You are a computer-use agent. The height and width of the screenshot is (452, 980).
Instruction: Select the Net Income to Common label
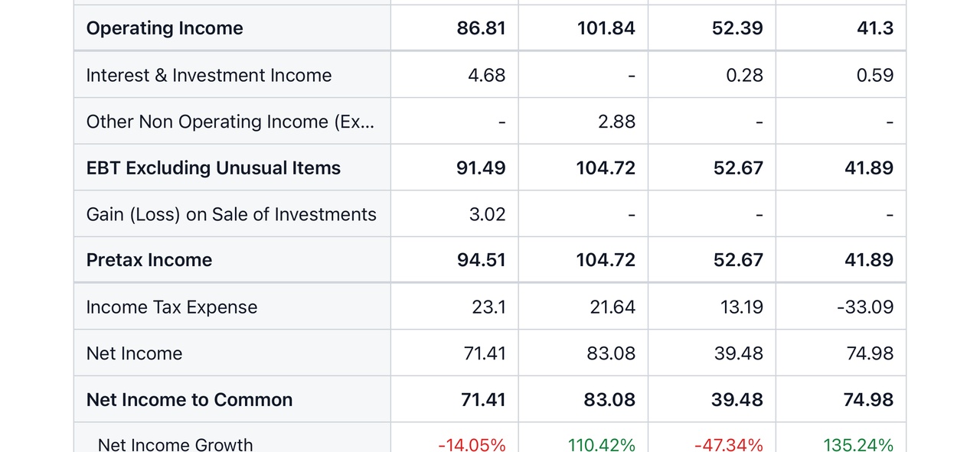(189, 400)
